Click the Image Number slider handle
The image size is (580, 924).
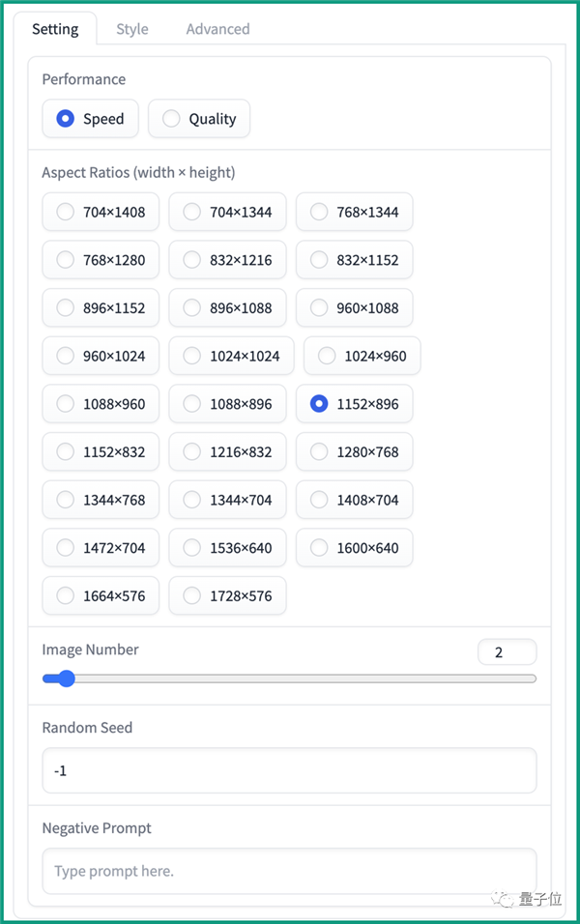click(x=66, y=679)
